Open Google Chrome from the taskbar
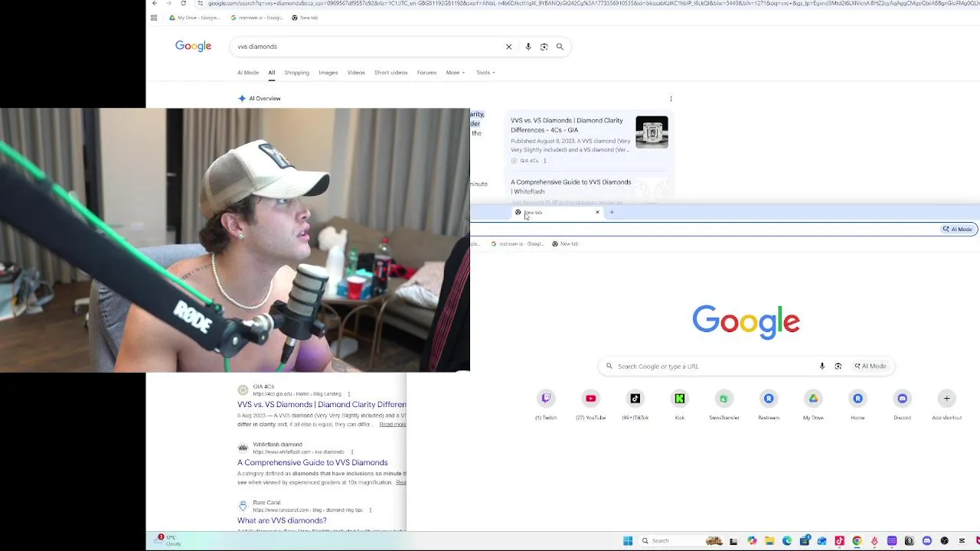Image resolution: width=980 pixels, height=551 pixels. [857, 541]
